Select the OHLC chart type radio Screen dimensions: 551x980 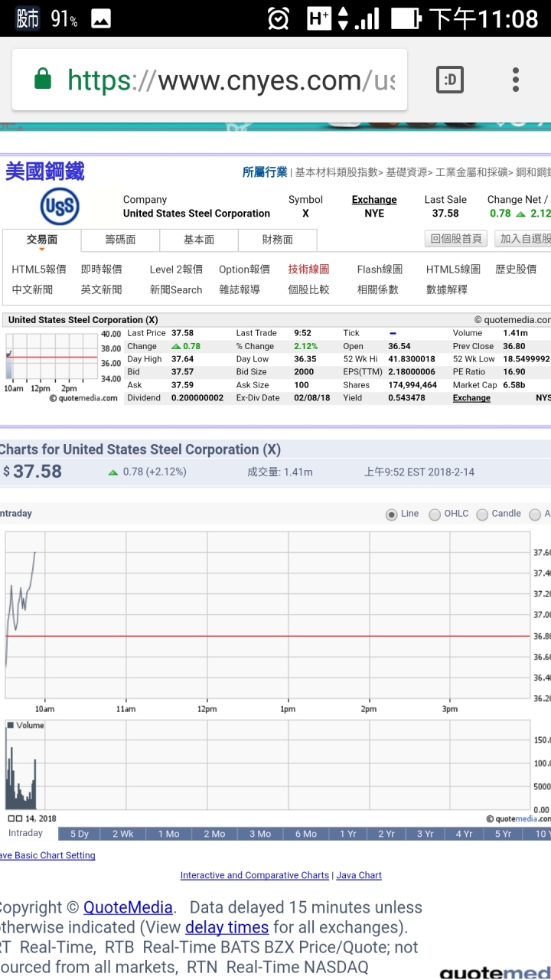435,514
